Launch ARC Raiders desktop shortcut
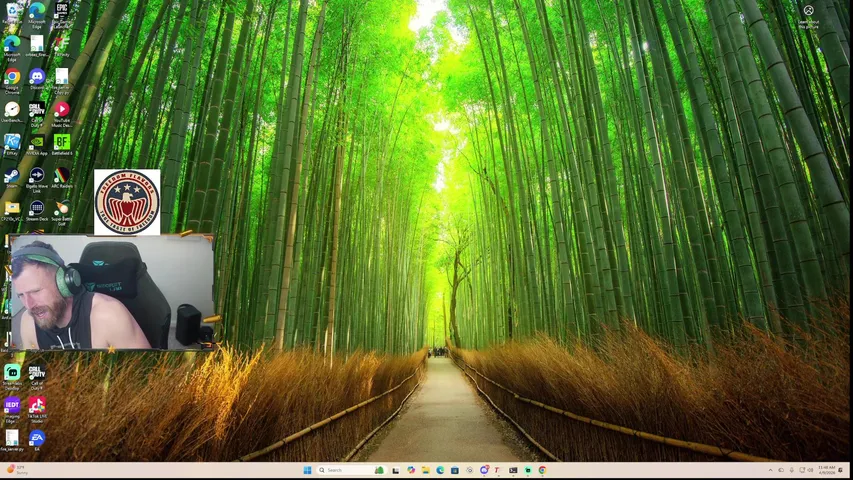Viewport: 853px width, 480px height. 61,178
